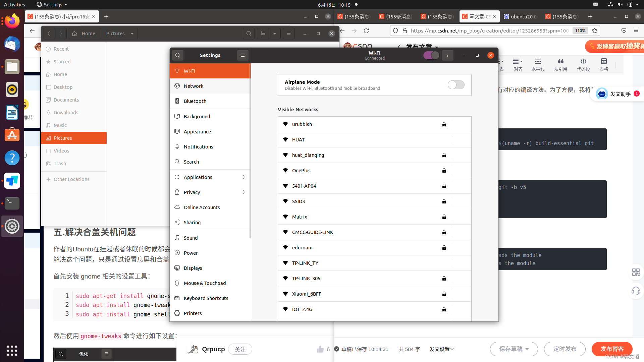Bookmark this page with star icon
Image resolution: width=644 pixels, height=362 pixels.
pyautogui.click(x=595, y=31)
